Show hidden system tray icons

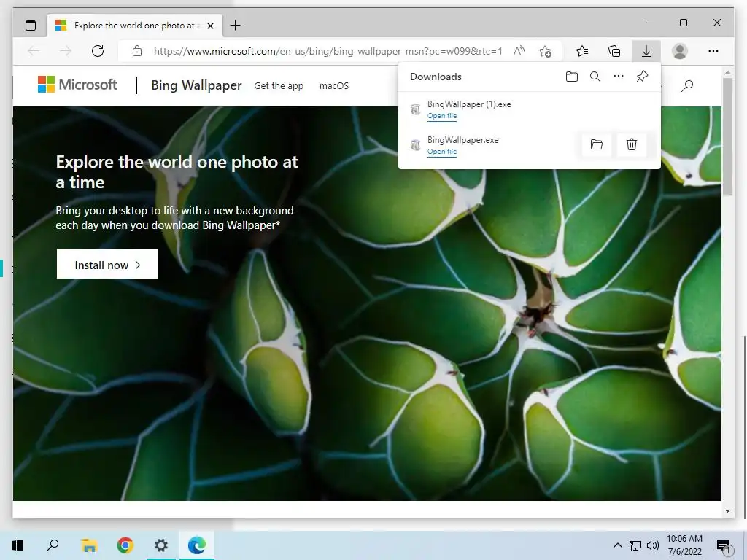click(617, 545)
